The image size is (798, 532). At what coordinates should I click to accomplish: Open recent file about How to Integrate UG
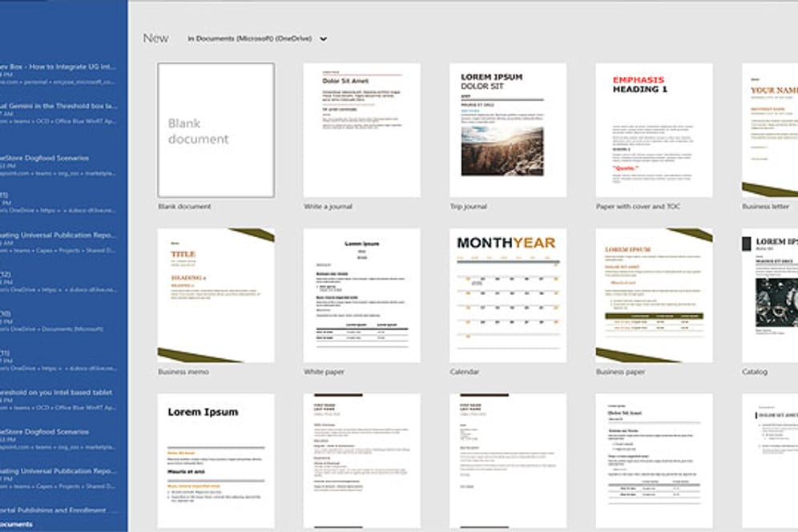58,74
